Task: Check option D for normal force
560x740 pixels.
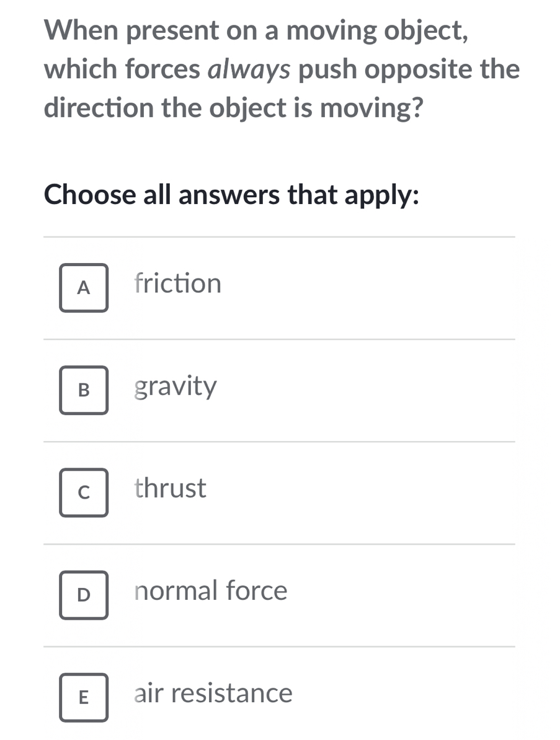Action: click(x=83, y=595)
